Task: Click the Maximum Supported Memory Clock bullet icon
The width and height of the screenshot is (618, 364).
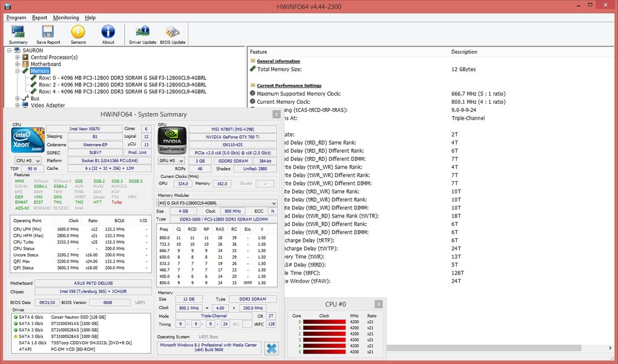Action: 253,93
